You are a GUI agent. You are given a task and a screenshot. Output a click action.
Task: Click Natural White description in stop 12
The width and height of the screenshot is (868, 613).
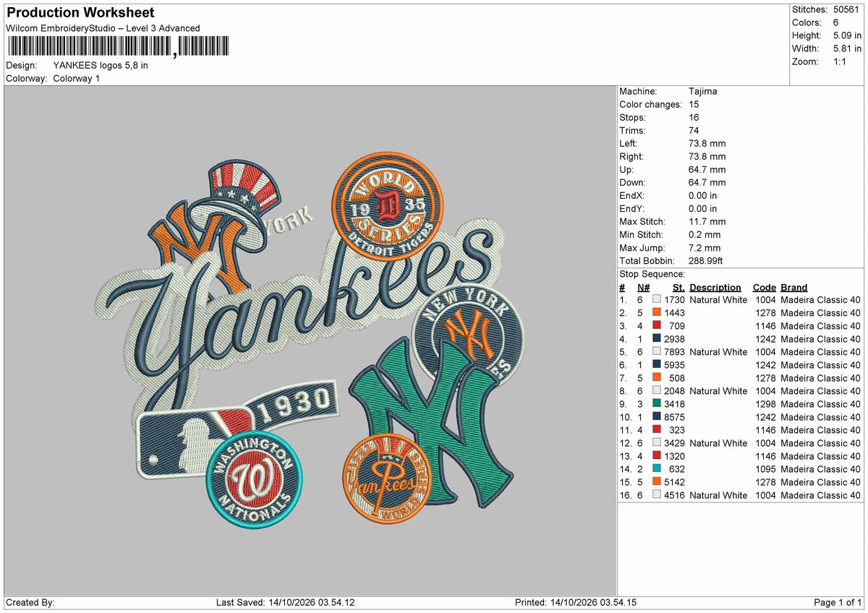(x=718, y=443)
